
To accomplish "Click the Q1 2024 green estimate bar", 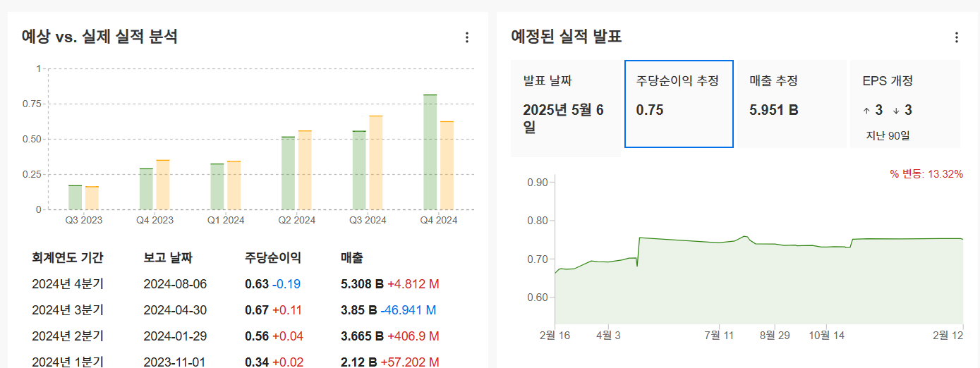I will tap(217, 186).
